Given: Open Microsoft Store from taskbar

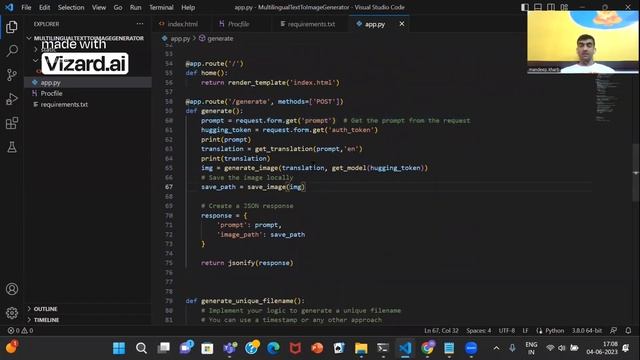Looking at the screenshot, I should tap(207, 348).
